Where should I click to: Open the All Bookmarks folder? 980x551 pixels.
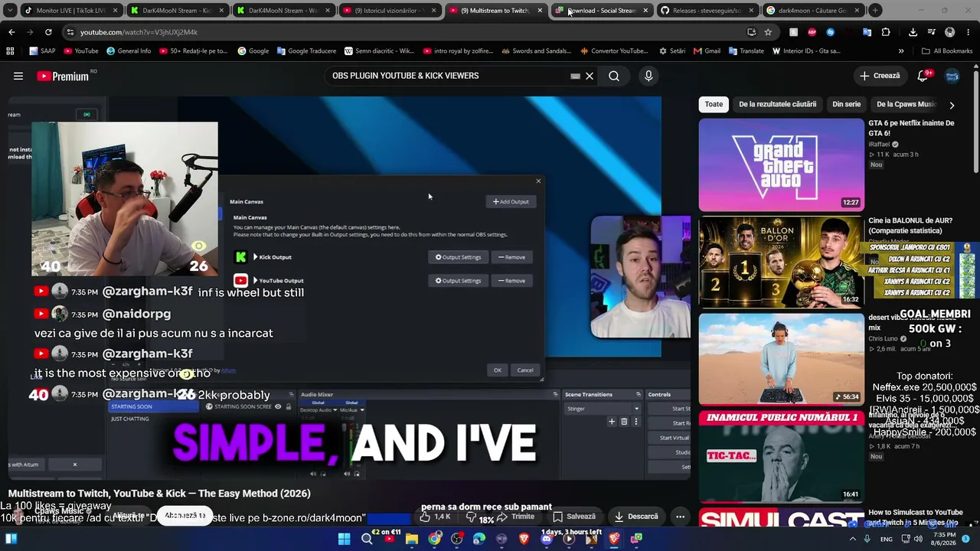(x=946, y=51)
